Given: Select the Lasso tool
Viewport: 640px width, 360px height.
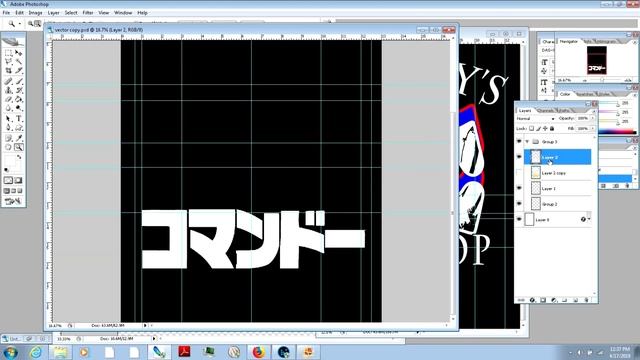Looking at the screenshot, I should [x=8, y=62].
